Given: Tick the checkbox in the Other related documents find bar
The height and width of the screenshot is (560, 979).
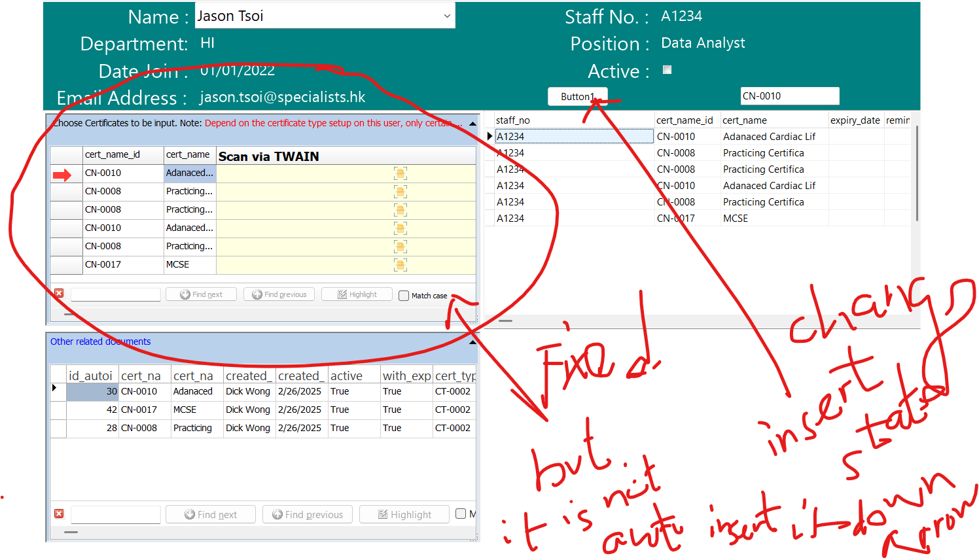Looking at the screenshot, I should click(461, 514).
